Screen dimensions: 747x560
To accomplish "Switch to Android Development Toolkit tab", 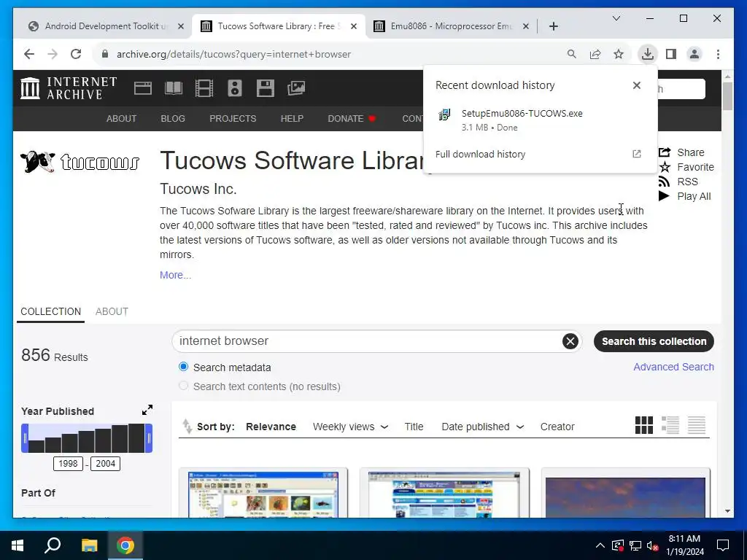I will point(107,26).
